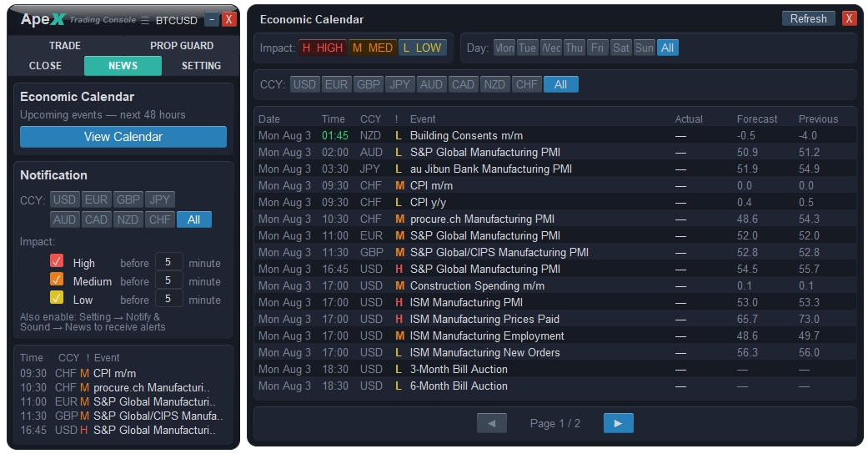
Task: Select ISM Manufacturing Employment row
Action: (555, 336)
